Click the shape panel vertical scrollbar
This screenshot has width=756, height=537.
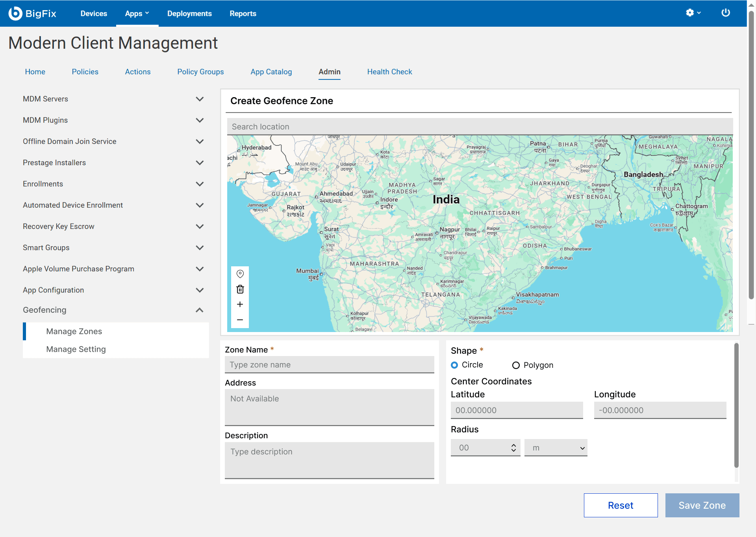tap(736, 405)
